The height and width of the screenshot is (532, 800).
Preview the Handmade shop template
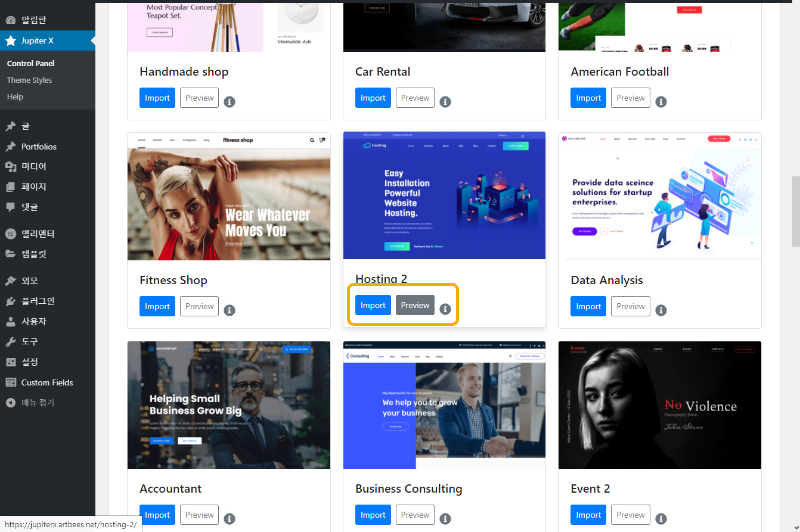click(x=200, y=98)
